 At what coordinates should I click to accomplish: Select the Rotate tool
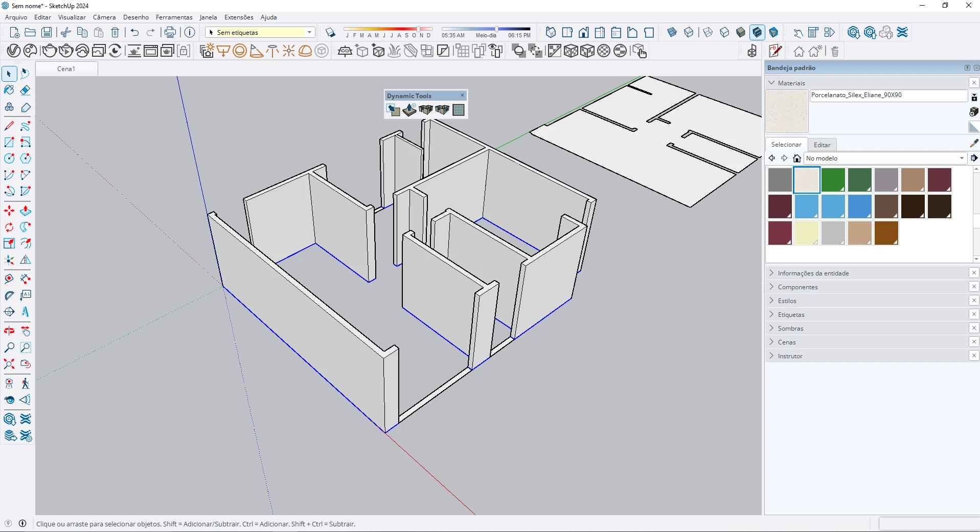[9, 227]
